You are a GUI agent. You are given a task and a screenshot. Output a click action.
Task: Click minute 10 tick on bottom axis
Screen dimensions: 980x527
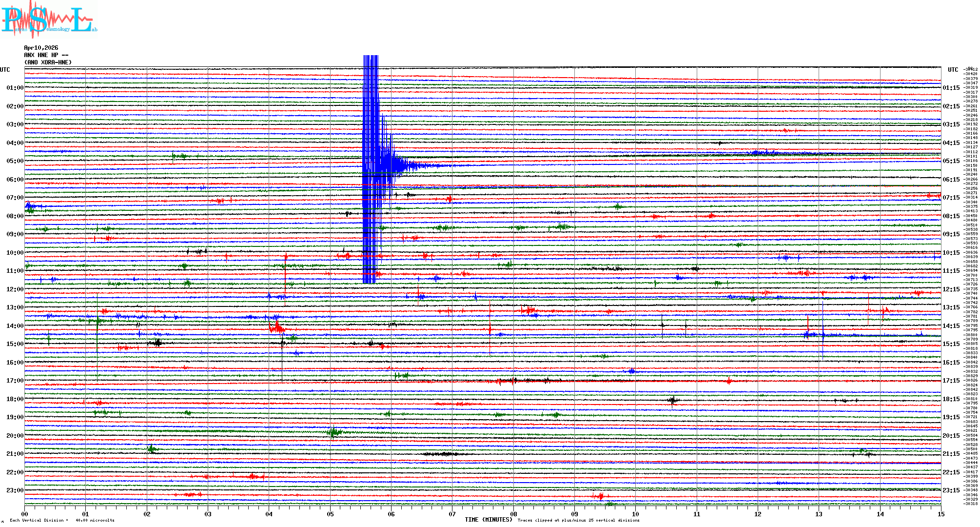[635, 514]
